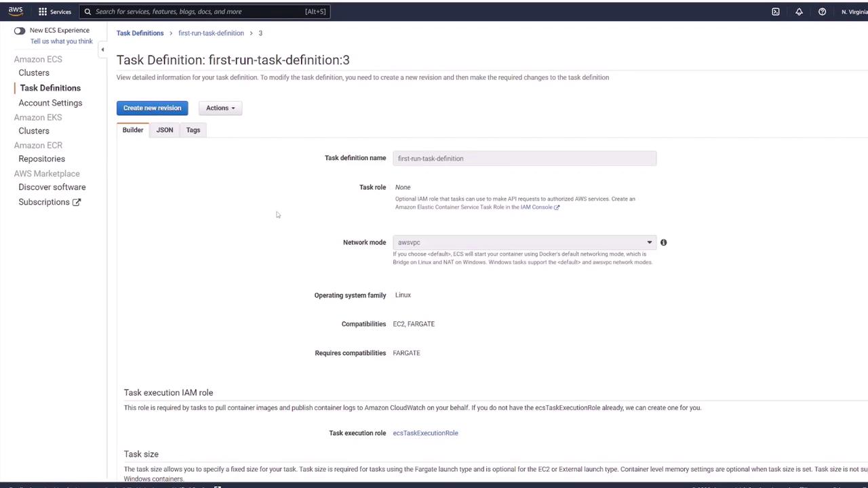Expand the Network mode awsvpc dropdown

pyautogui.click(x=524, y=242)
